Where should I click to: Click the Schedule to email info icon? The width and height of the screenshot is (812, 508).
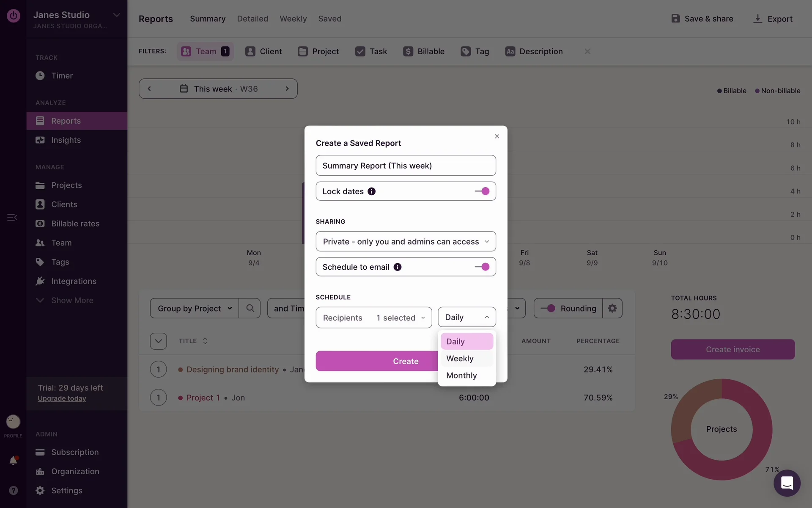[397, 267]
